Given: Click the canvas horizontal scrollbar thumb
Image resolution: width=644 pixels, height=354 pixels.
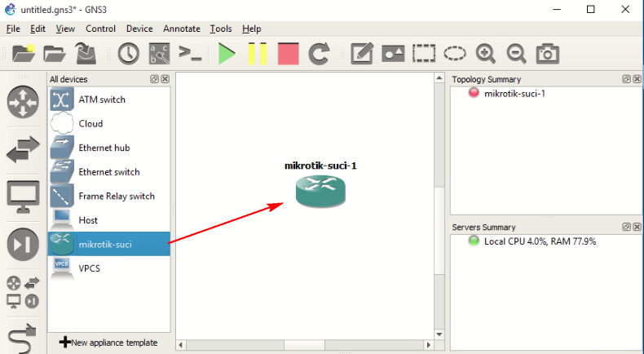Looking at the screenshot, I should pos(304,345).
